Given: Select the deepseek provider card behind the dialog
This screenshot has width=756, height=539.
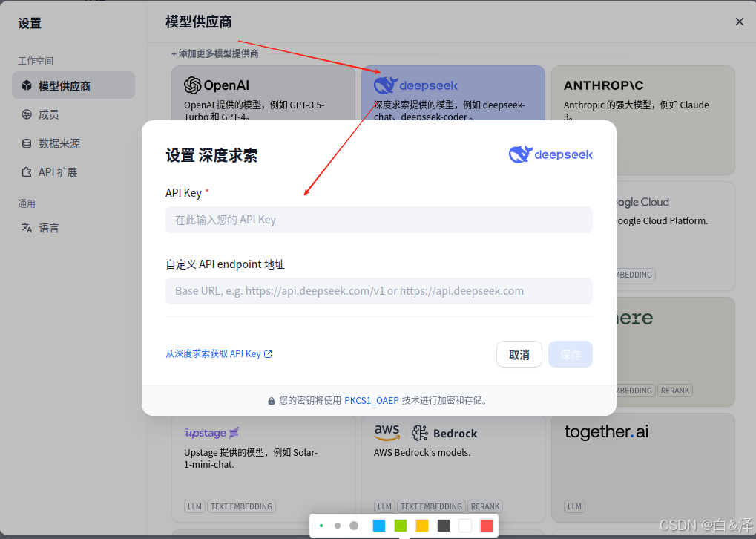Looking at the screenshot, I should (453, 94).
